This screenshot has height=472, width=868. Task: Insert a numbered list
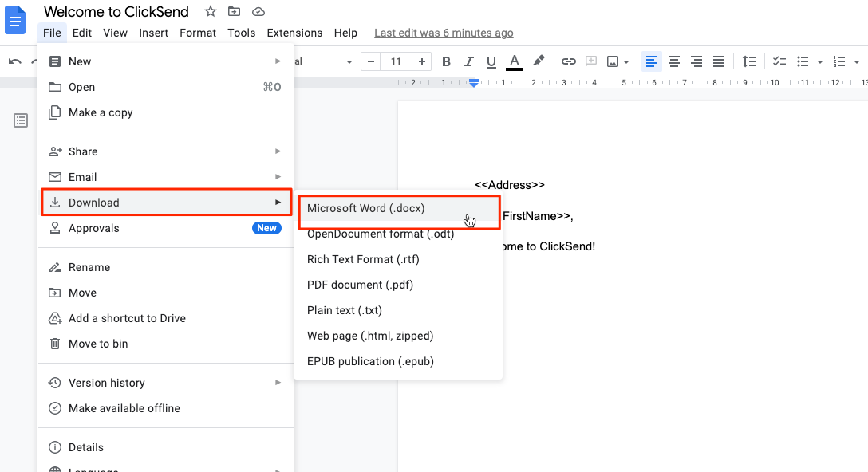tap(839, 61)
